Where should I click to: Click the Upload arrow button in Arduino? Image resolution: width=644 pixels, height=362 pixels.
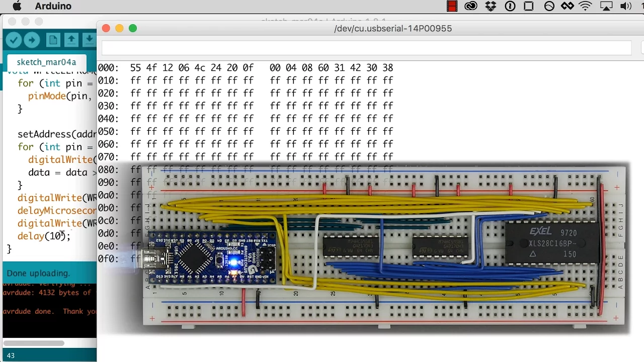(32, 40)
